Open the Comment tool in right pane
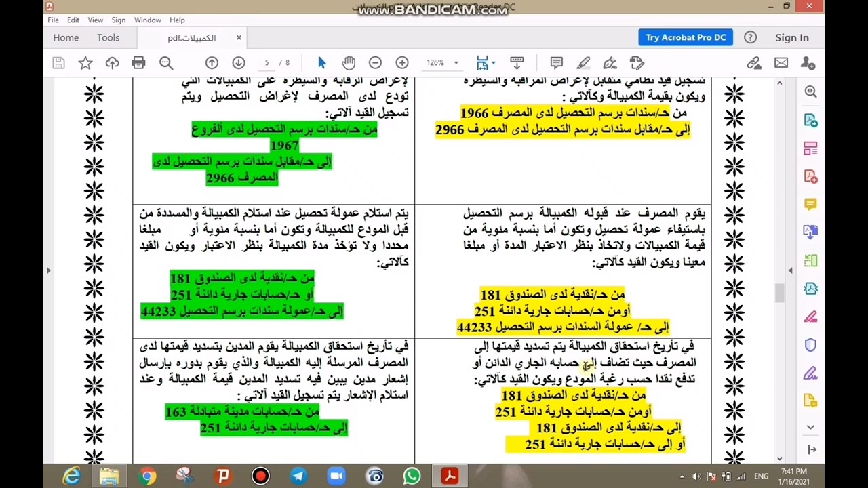 (x=810, y=204)
